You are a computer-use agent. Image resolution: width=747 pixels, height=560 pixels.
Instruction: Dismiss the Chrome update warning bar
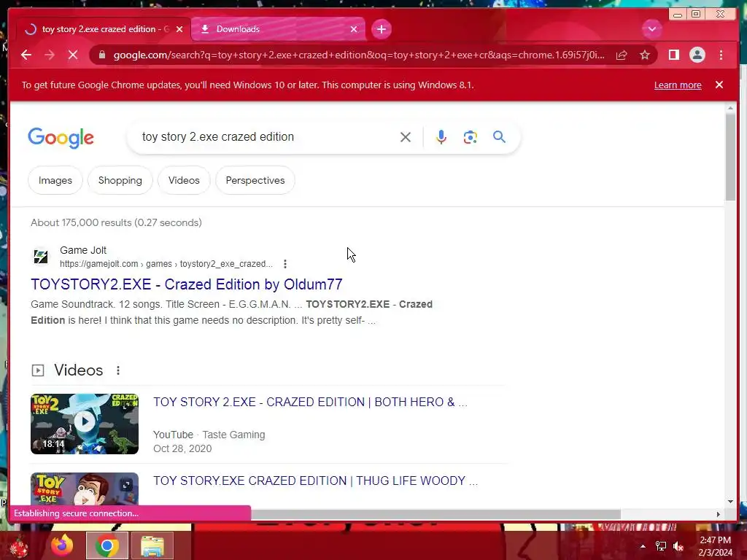(719, 85)
